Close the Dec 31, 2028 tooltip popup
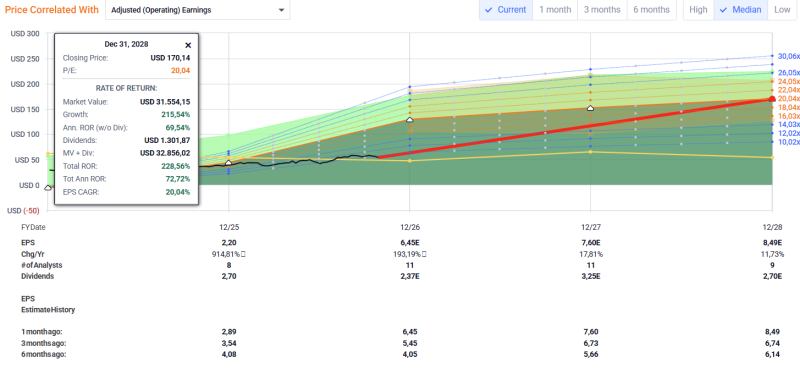 188,45
